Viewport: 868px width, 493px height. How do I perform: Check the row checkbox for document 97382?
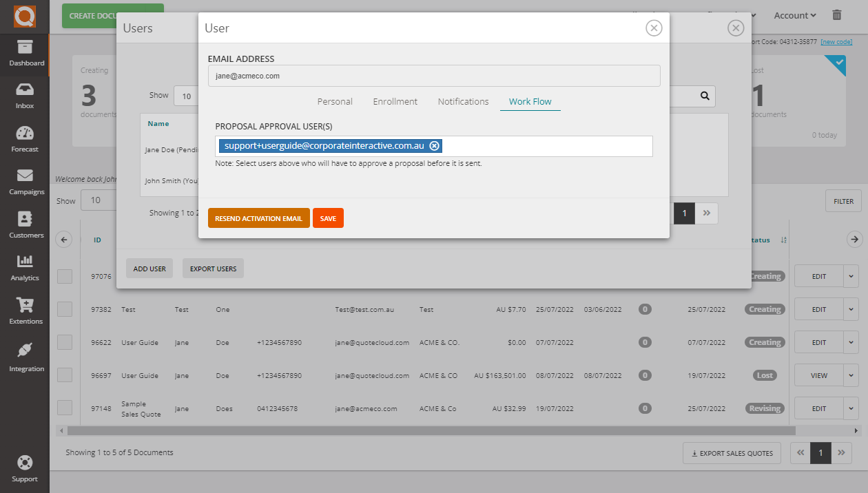65,308
